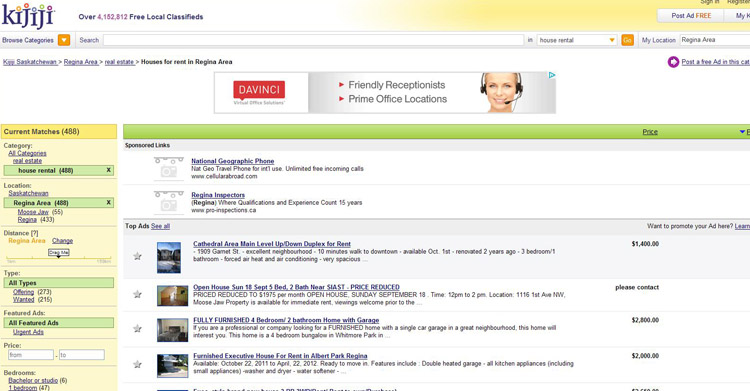This screenshot has width=750, height=391.
Task: Select All Featured Ads filter option
Action: [x=58, y=323]
